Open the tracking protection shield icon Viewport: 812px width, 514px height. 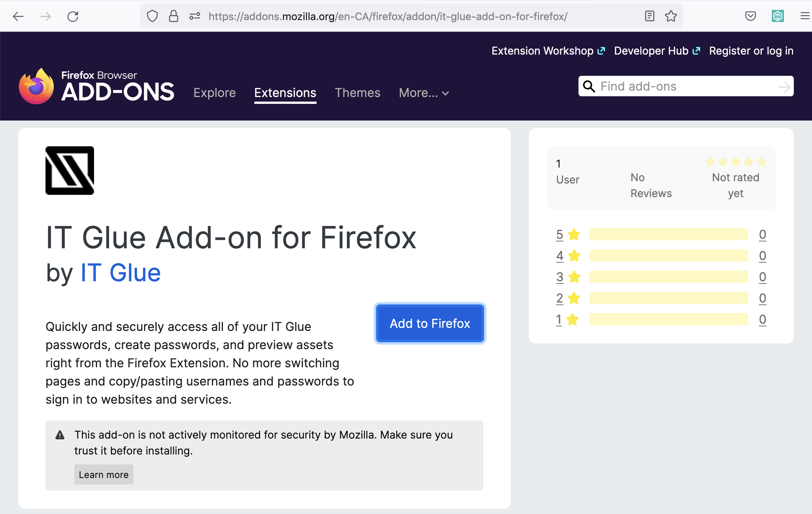pos(152,16)
